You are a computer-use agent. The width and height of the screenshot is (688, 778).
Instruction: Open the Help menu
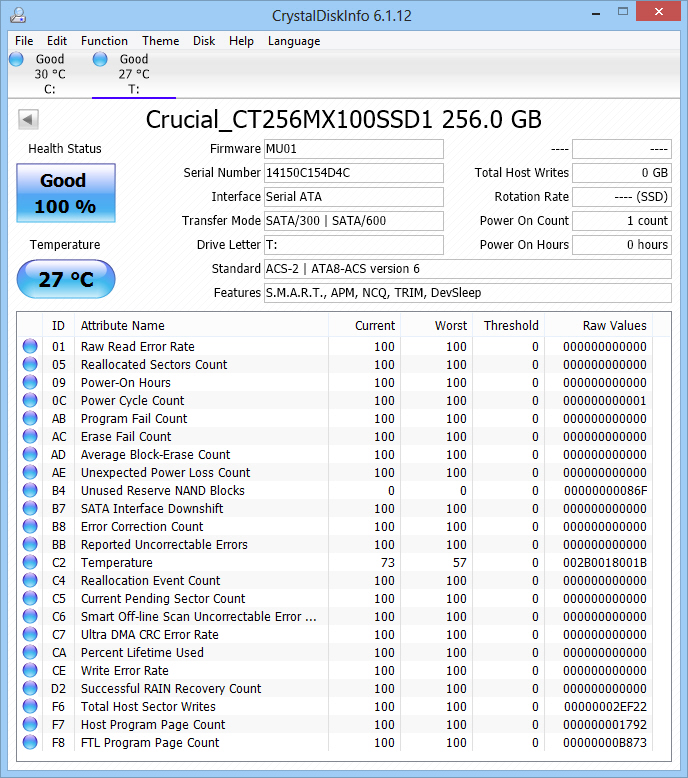point(241,41)
